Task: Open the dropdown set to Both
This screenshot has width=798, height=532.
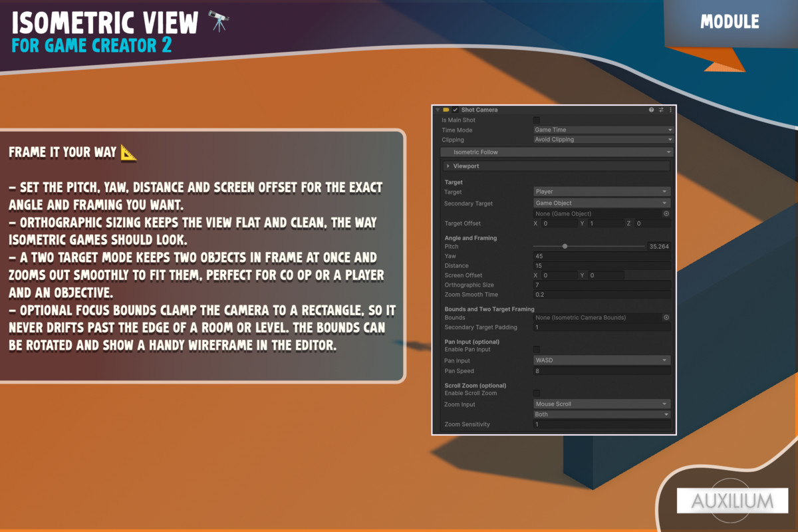Action: pos(602,414)
